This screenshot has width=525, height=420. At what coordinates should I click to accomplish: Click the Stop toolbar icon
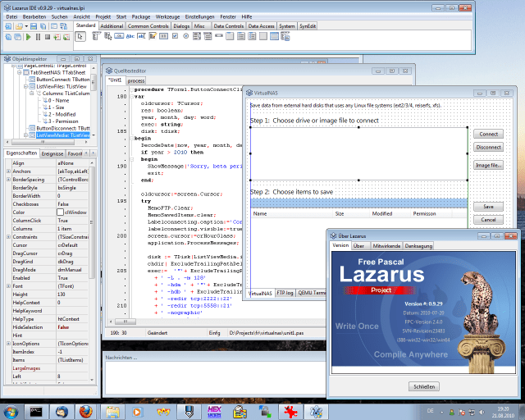click(48, 37)
